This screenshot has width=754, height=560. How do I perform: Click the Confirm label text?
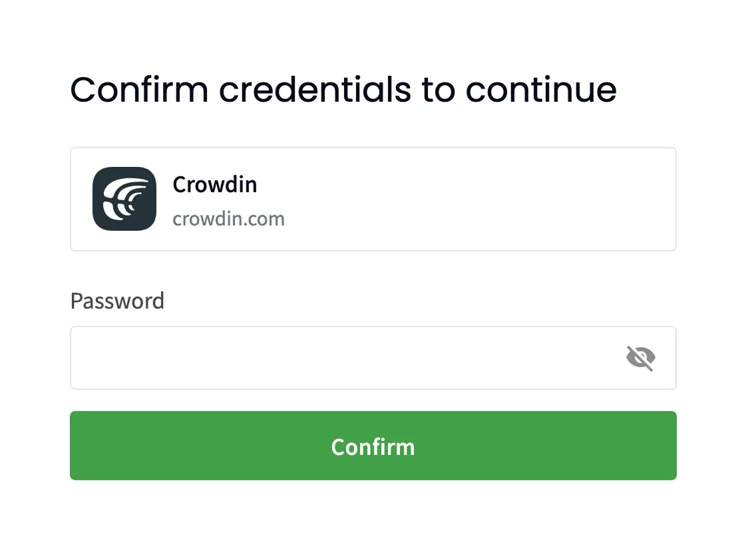(373, 446)
